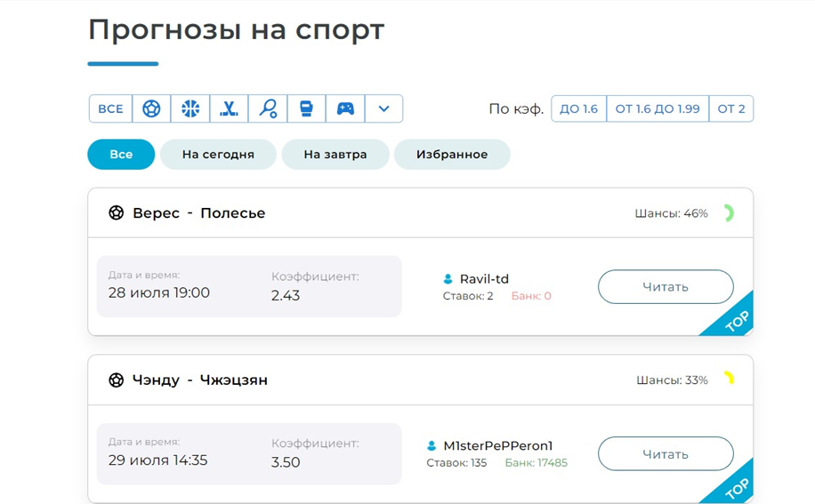Open the Избранное tab
Screen dimensions: 815x504
[x=452, y=154]
